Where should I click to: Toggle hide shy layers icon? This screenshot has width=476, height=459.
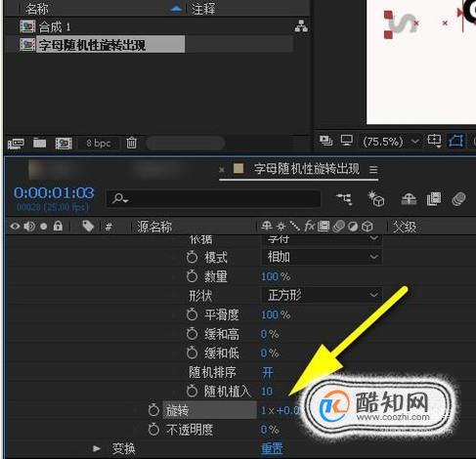[409, 199]
